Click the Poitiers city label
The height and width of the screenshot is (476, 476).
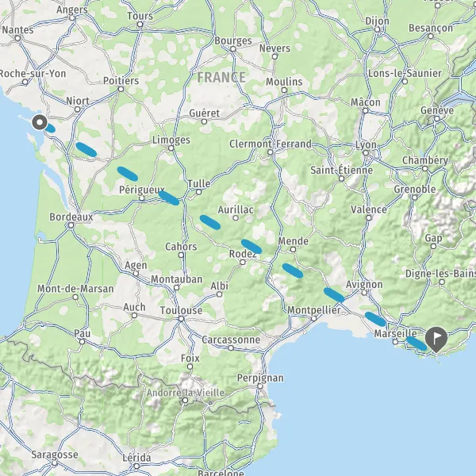(x=121, y=81)
